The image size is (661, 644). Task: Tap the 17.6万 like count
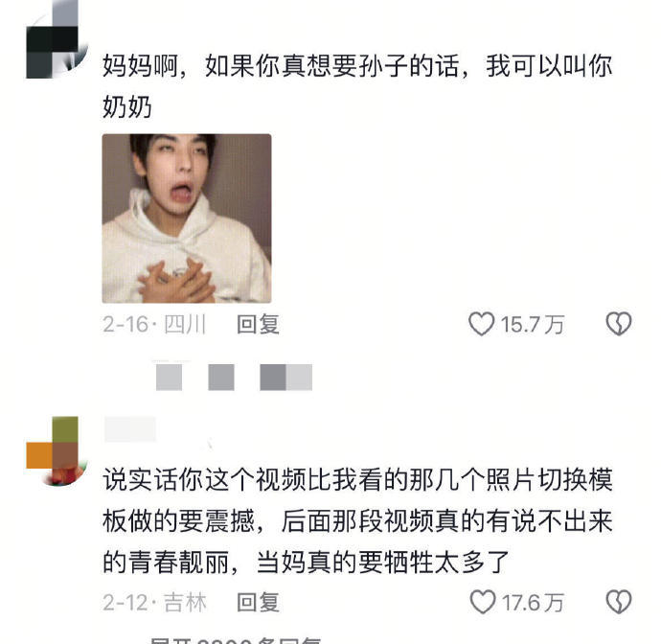[533, 603]
